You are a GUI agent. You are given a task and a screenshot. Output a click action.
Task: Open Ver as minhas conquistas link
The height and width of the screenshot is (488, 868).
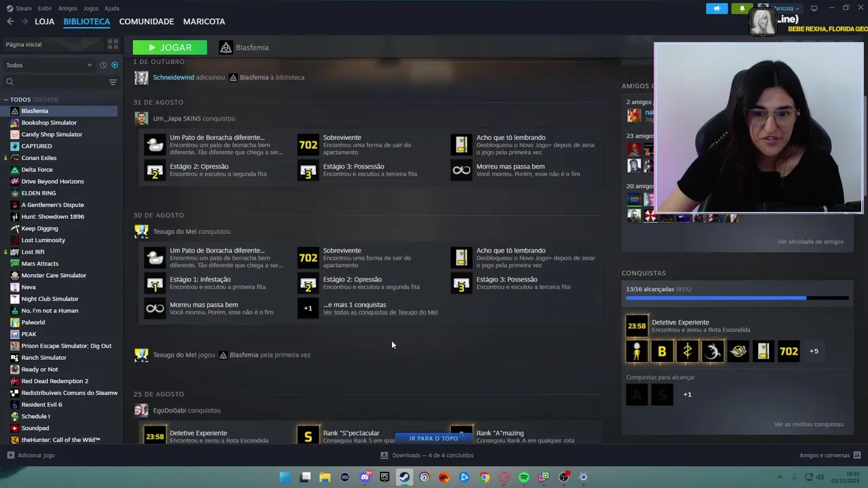click(x=808, y=424)
